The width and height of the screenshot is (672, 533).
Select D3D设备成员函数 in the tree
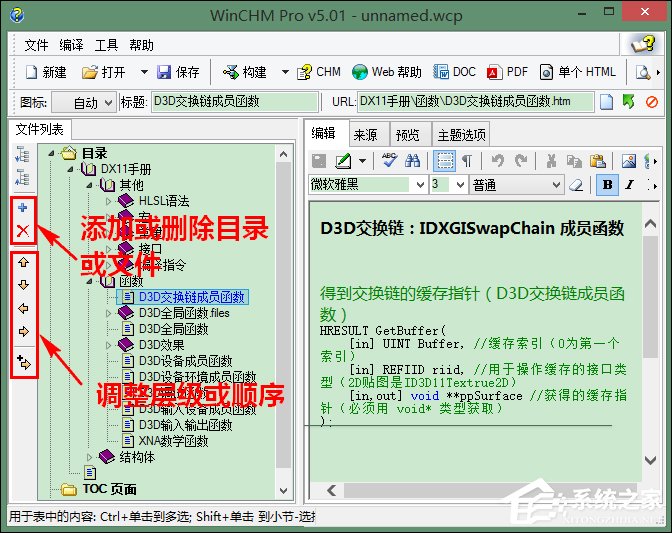pos(186,361)
